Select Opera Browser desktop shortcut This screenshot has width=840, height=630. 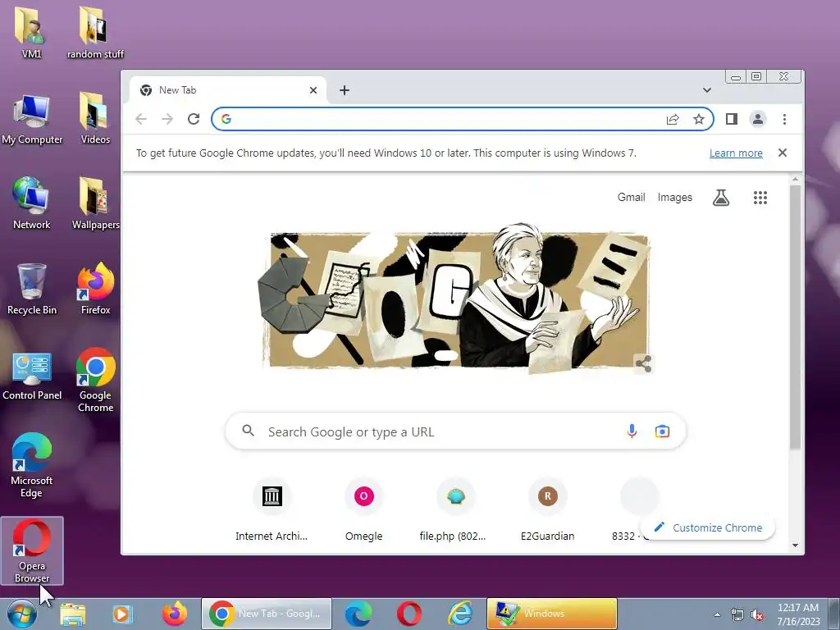[x=32, y=550]
